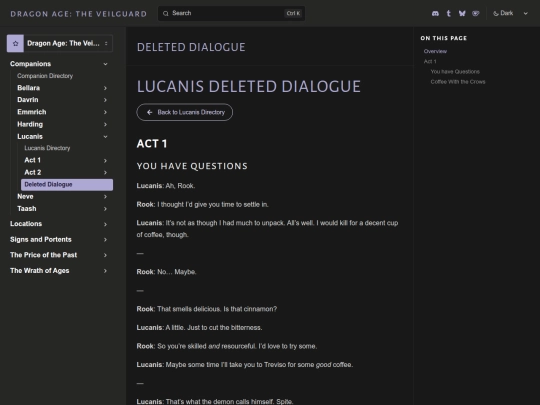540x405 pixels.
Task: Open Locations in the sidebar
Action: (x=26, y=224)
